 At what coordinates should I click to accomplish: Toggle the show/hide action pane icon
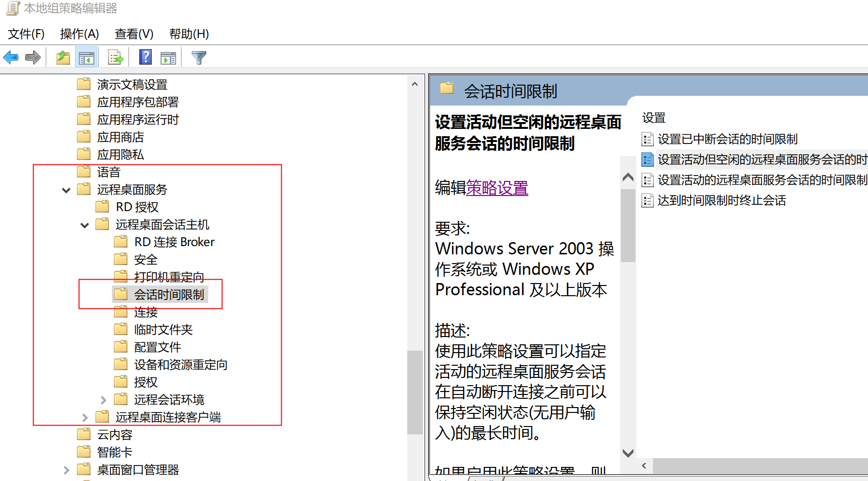coord(168,58)
